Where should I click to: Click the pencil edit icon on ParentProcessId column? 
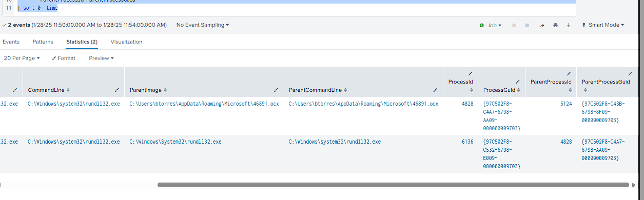tap(569, 74)
